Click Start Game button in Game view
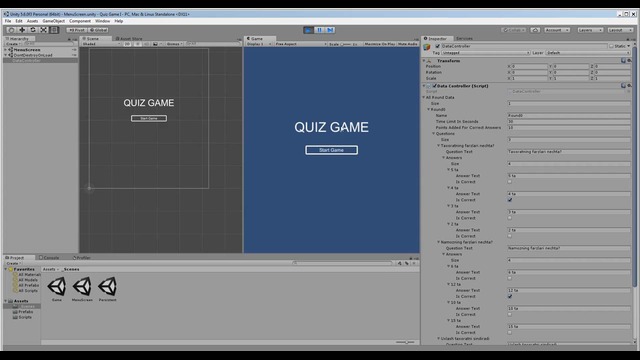This screenshot has height=360, width=640. 331,150
